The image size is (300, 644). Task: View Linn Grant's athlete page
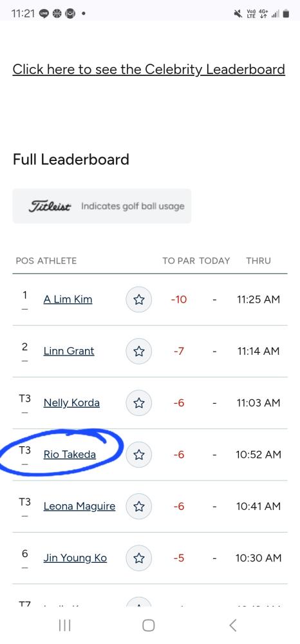pyautogui.click(x=69, y=351)
